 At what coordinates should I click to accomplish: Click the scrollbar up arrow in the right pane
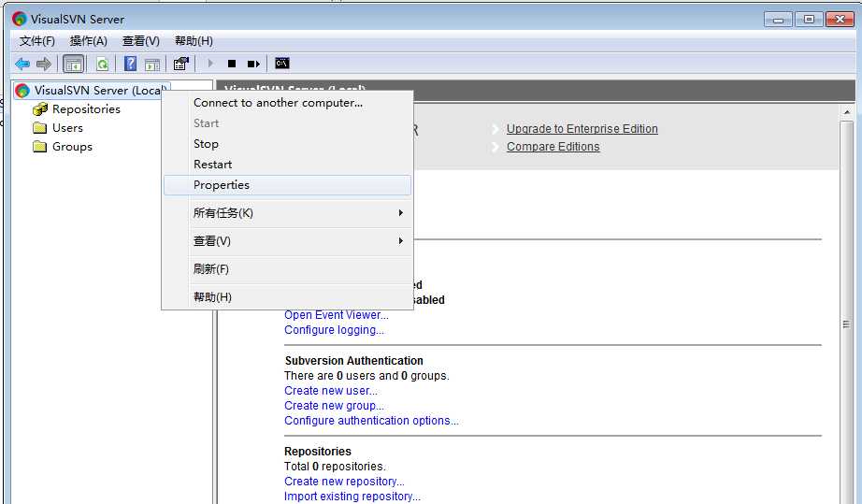847,111
